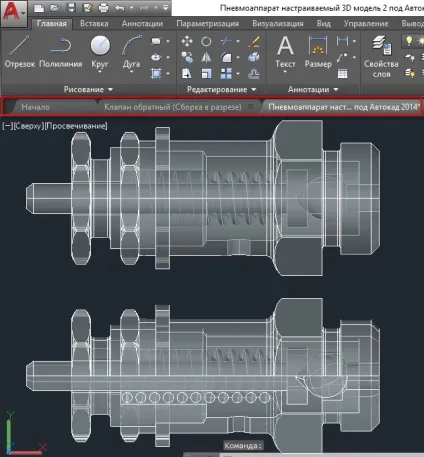This screenshot has height=457, width=424.
Task: Toggle the viewport [−] control
Action: pos(7,126)
